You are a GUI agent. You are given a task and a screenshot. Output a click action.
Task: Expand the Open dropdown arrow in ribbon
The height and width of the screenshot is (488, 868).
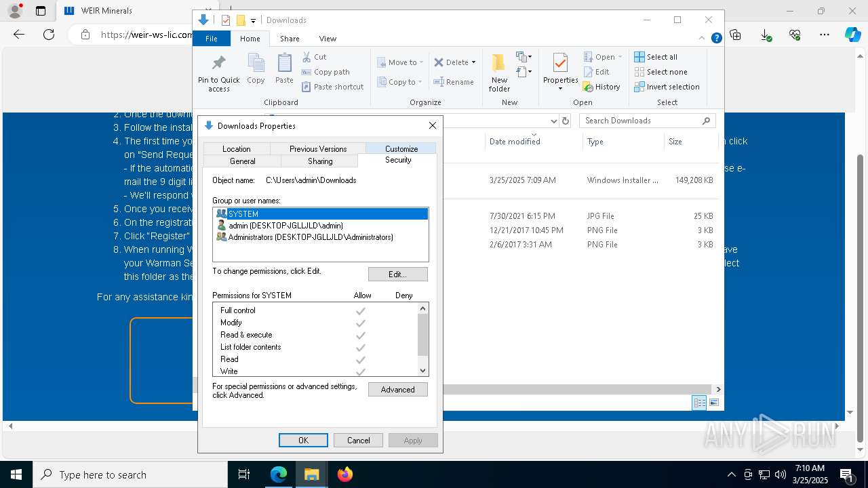[620, 57]
